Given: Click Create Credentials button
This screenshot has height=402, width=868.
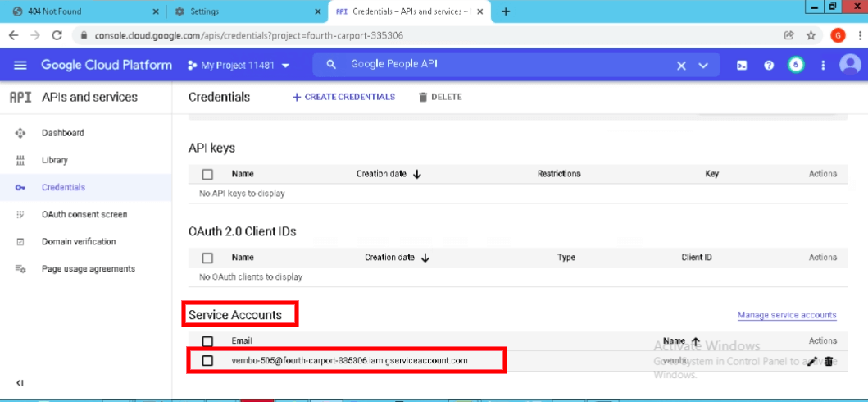Looking at the screenshot, I should [x=343, y=97].
